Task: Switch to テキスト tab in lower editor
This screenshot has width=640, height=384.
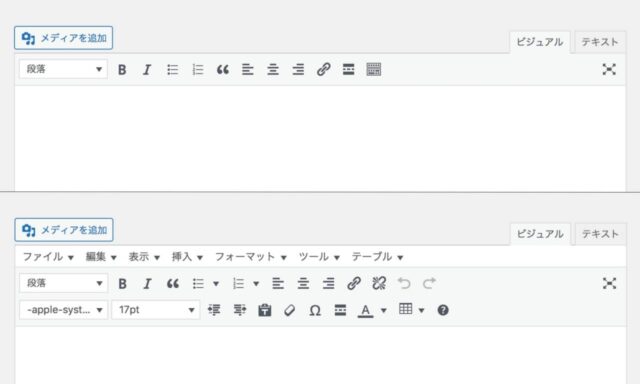Action: [x=600, y=234]
